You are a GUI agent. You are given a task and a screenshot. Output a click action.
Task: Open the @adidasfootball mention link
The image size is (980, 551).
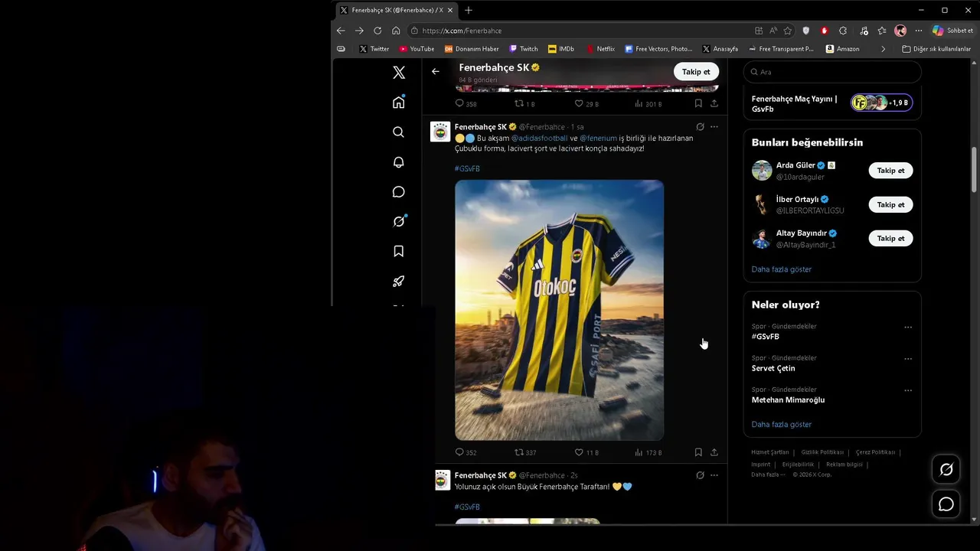click(539, 139)
